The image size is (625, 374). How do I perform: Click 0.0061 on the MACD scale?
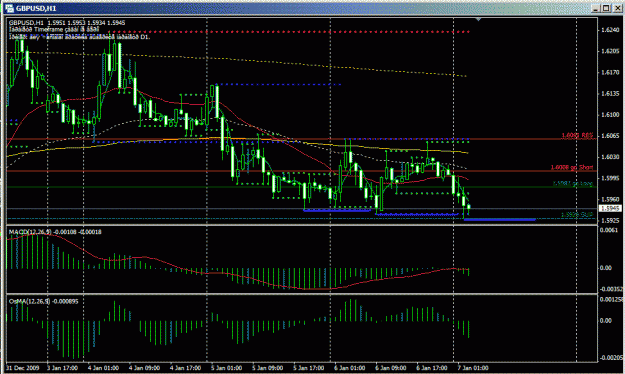(x=609, y=230)
